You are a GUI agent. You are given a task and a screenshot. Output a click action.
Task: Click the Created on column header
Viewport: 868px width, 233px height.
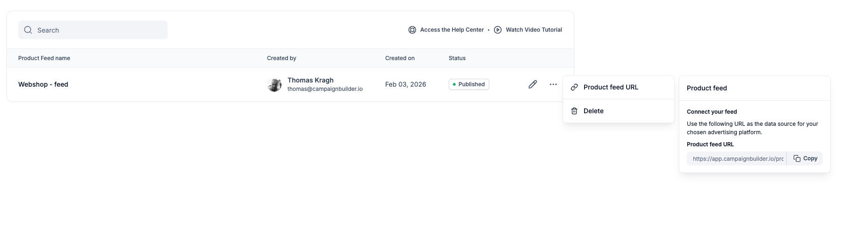pyautogui.click(x=400, y=58)
